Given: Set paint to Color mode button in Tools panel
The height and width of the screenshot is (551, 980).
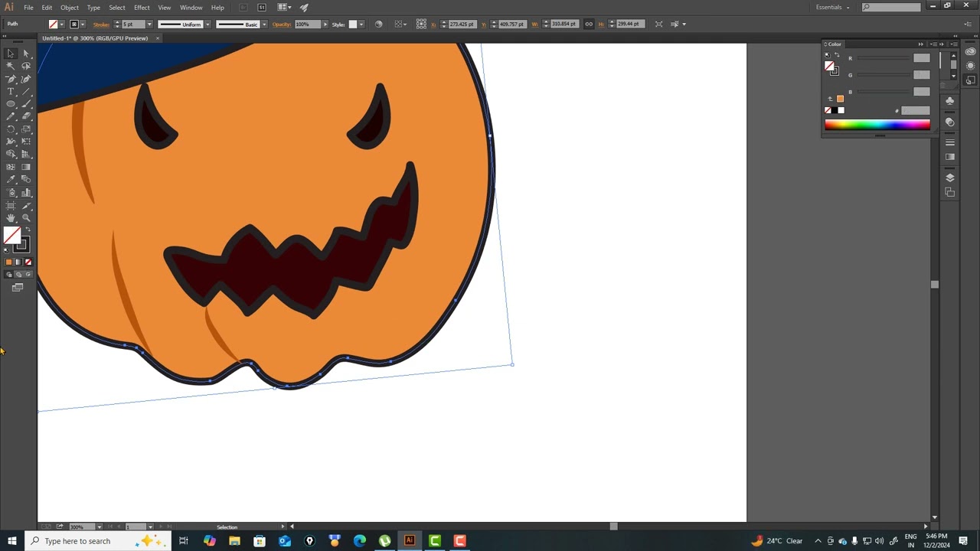Looking at the screenshot, I should click(8, 262).
